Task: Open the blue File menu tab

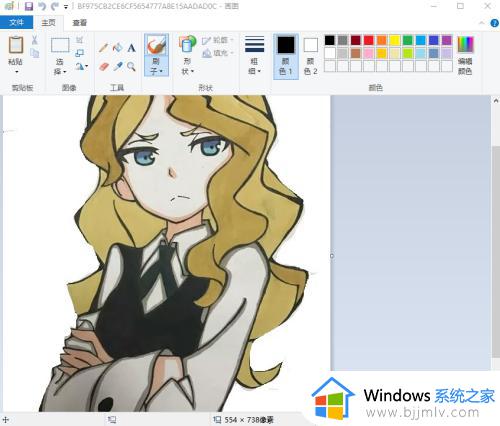Action: coord(16,22)
